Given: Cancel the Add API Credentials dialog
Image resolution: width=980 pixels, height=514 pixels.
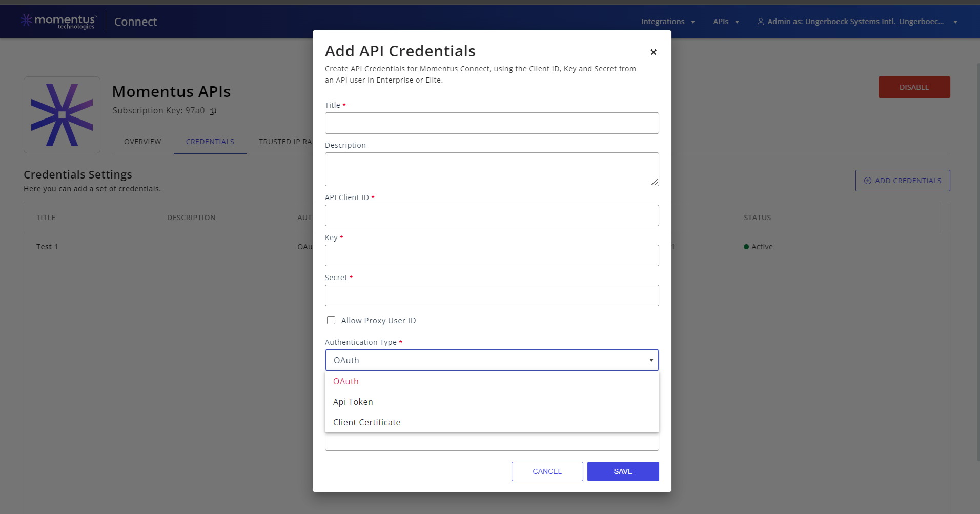Looking at the screenshot, I should tap(547, 471).
